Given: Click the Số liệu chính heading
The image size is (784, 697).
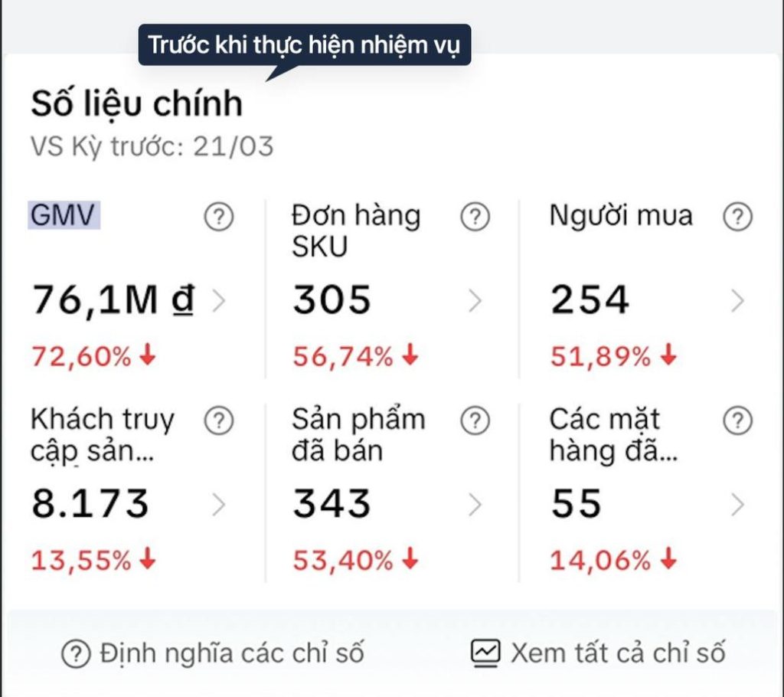Looking at the screenshot, I should click(x=136, y=103).
